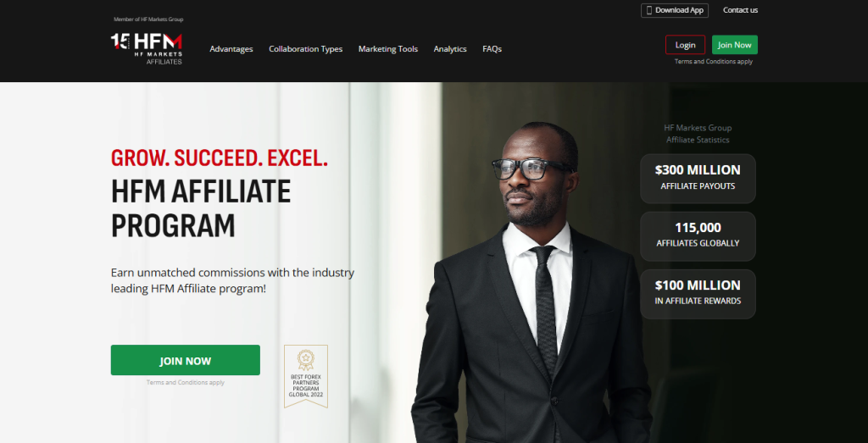Select the 115,000 Affiliates Globally card
868x443 pixels.
tap(698, 236)
